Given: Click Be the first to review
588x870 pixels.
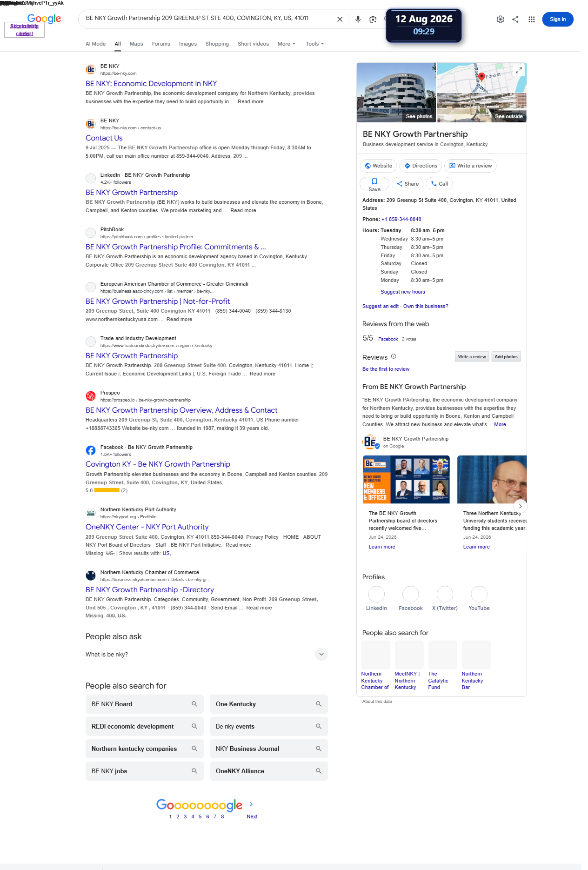Looking at the screenshot, I should [x=386, y=369].
